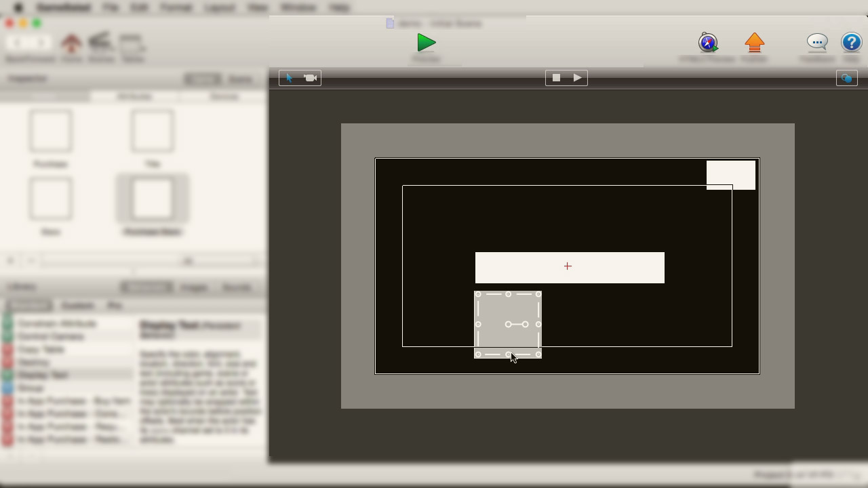Send feedback using the speech bubble icon

coord(817,42)
